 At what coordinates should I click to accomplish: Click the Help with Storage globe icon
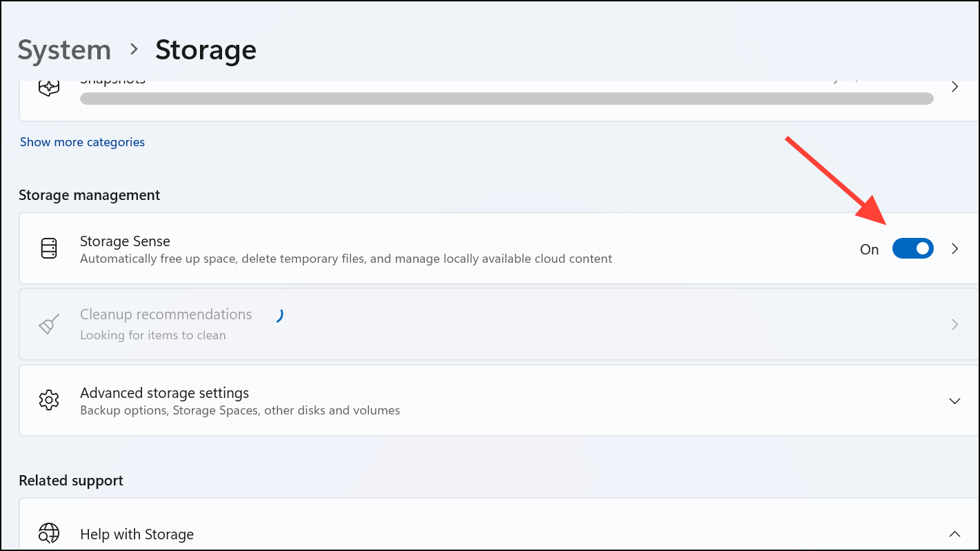coord(49,534)
